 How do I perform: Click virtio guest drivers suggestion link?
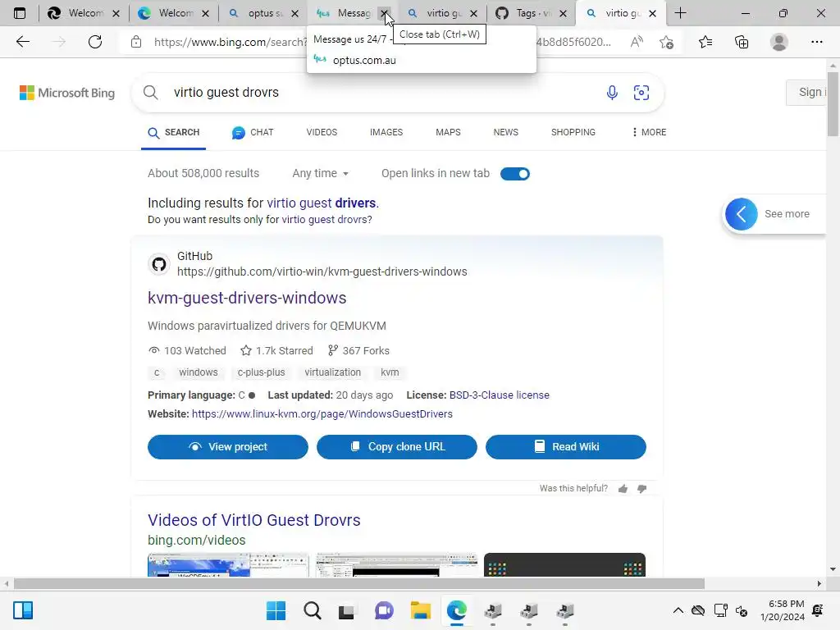point(322,203)
